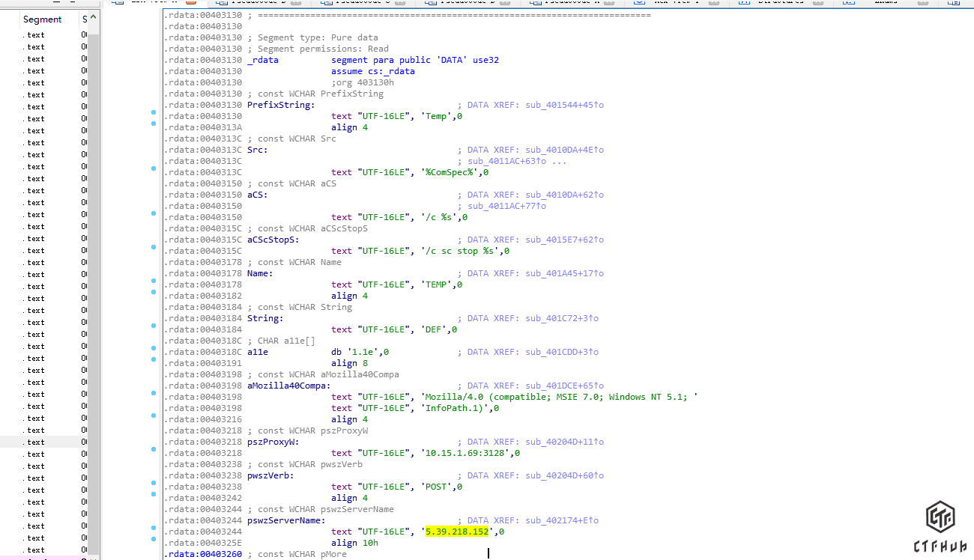The width and height of the screenshot is (974, 560).
Task: Toggle breakpoint dot next to db '1.1e' line
Action: (x=154, y=349)
